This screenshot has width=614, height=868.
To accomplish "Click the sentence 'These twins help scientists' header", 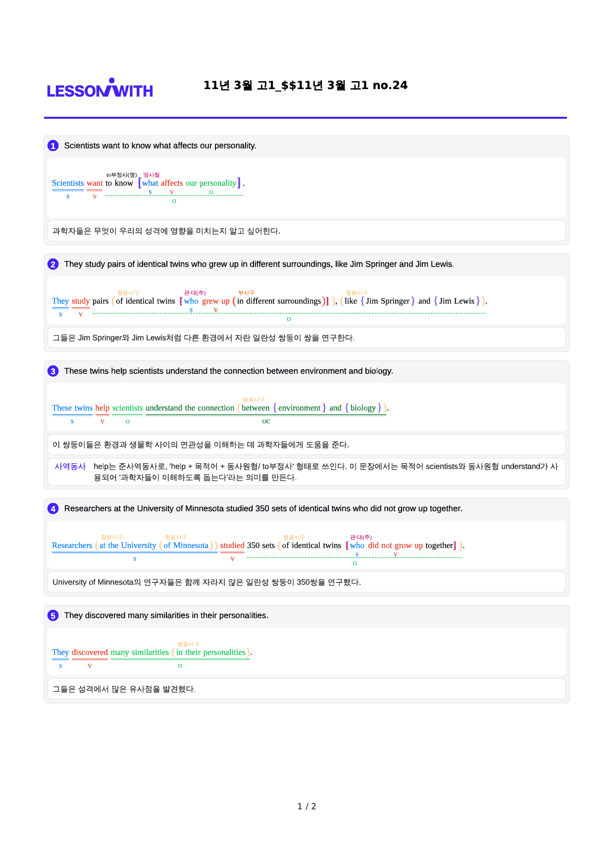I will point(229,371).
